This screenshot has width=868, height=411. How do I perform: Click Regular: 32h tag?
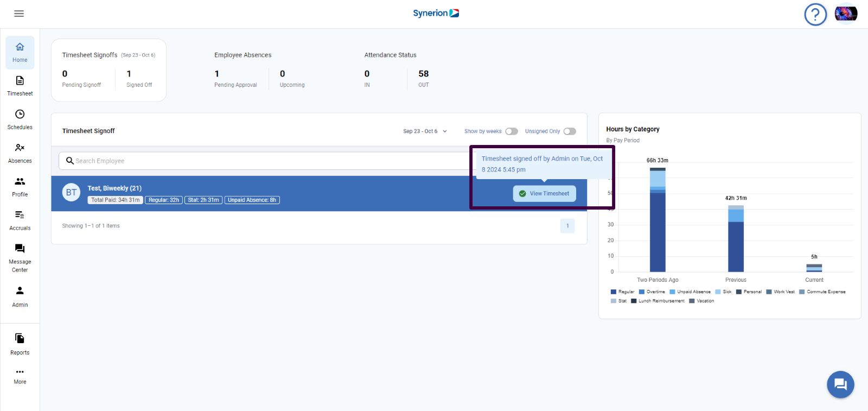164,200
